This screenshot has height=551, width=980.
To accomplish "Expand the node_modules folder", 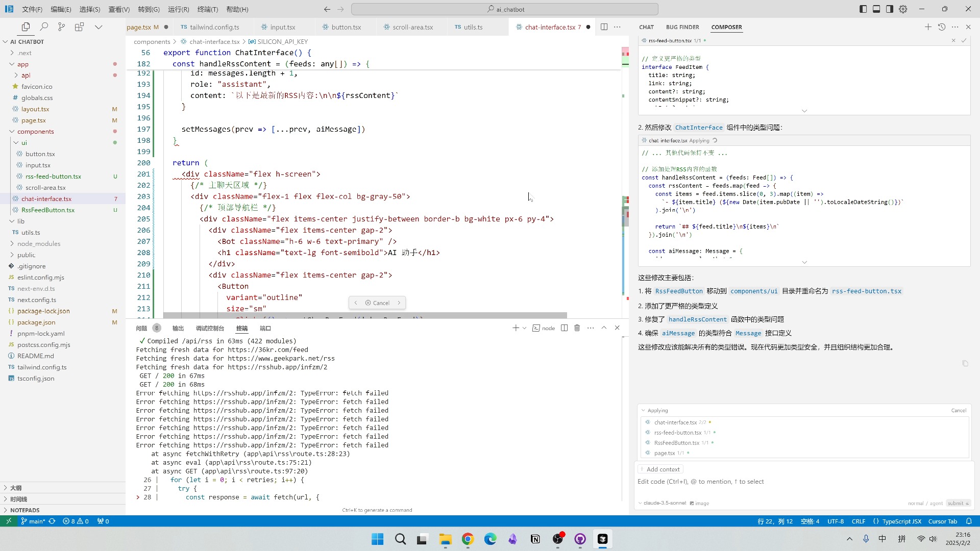I will [39, 244].
